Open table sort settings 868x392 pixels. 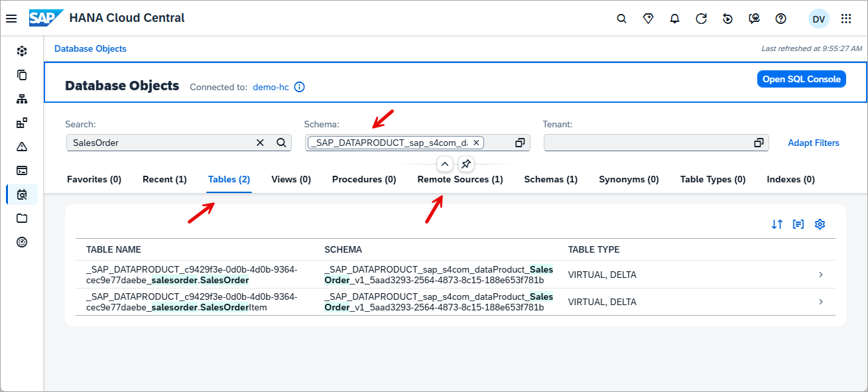pyautogui.click(x=777, y=224)
